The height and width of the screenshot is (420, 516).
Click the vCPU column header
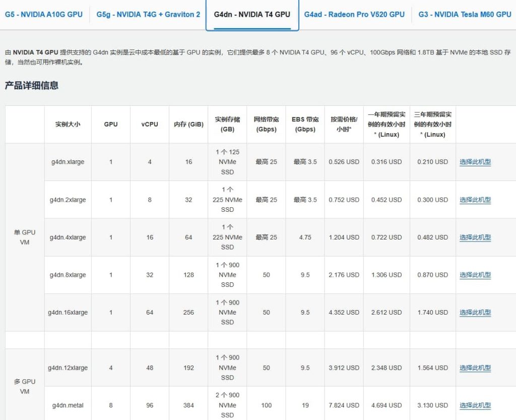coord(149,124)
